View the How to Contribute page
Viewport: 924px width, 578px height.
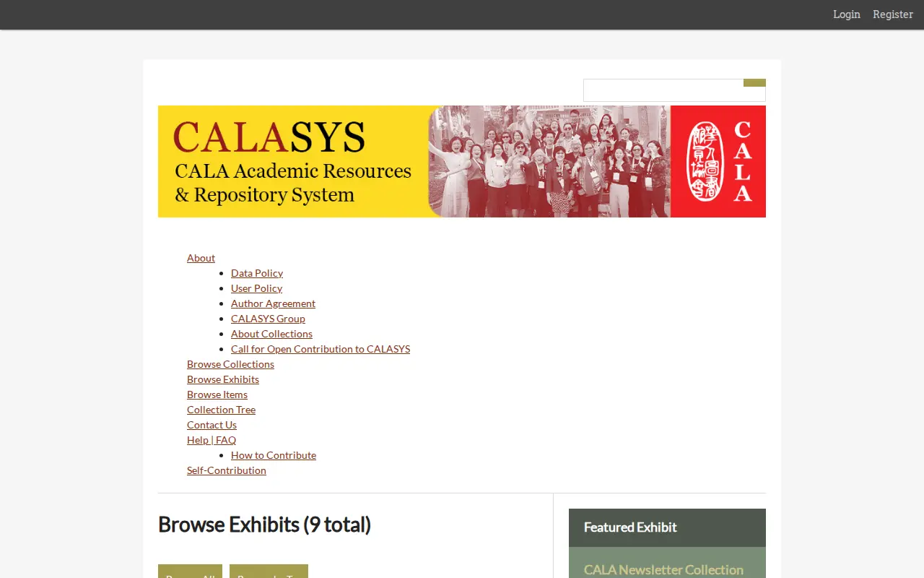click(274, 455)
